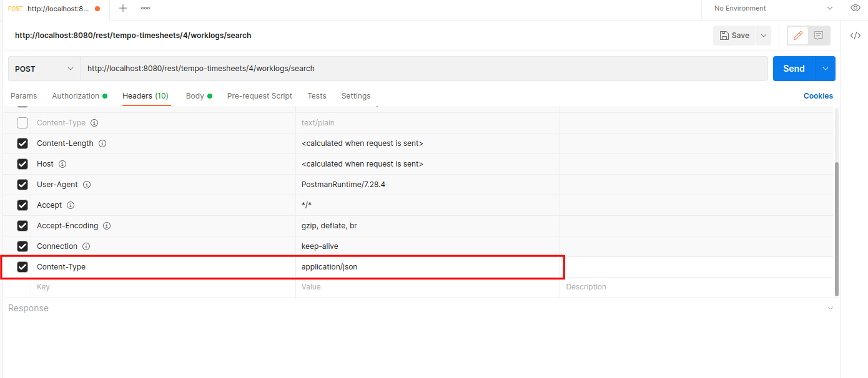Open the Cookies link
The image size is (868, 378).
pos(819,95)
